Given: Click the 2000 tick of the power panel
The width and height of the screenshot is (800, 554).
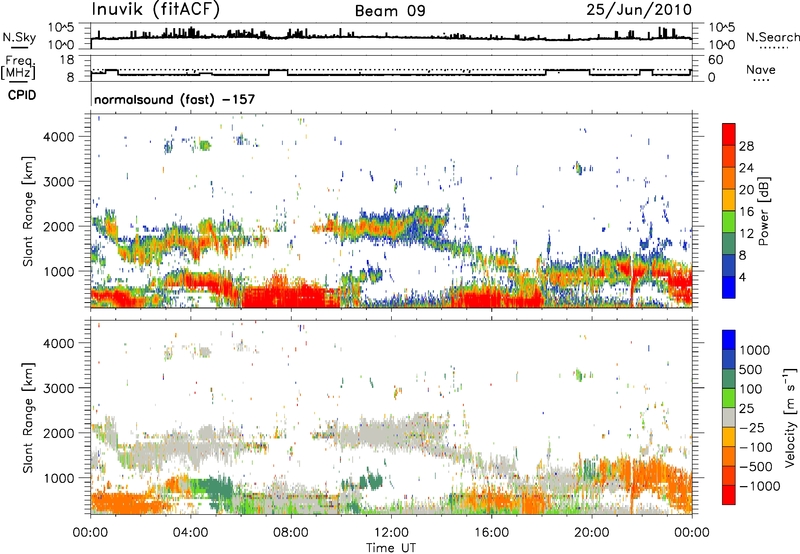Looking at the screenshot, I should point(59,226).
